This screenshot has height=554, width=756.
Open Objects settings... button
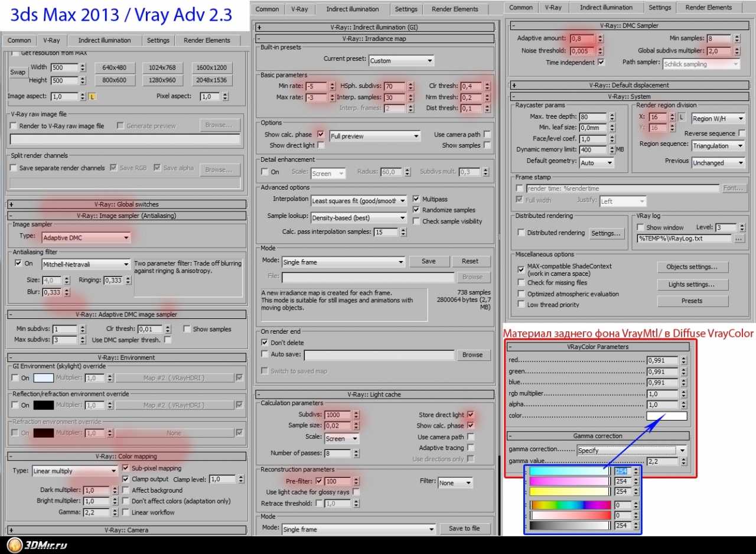pyautogui.click(x=692, y=267)
